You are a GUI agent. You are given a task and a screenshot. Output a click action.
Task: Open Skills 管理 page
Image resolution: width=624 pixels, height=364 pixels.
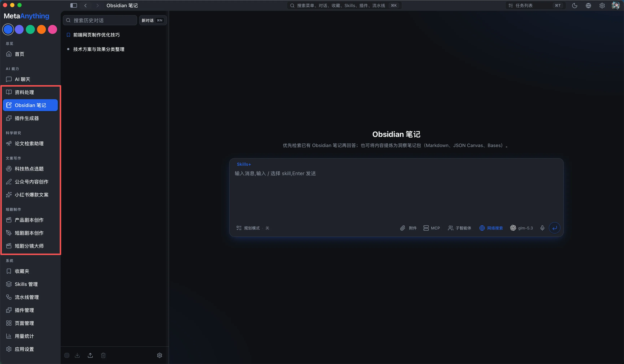click(x=30, y=284)
